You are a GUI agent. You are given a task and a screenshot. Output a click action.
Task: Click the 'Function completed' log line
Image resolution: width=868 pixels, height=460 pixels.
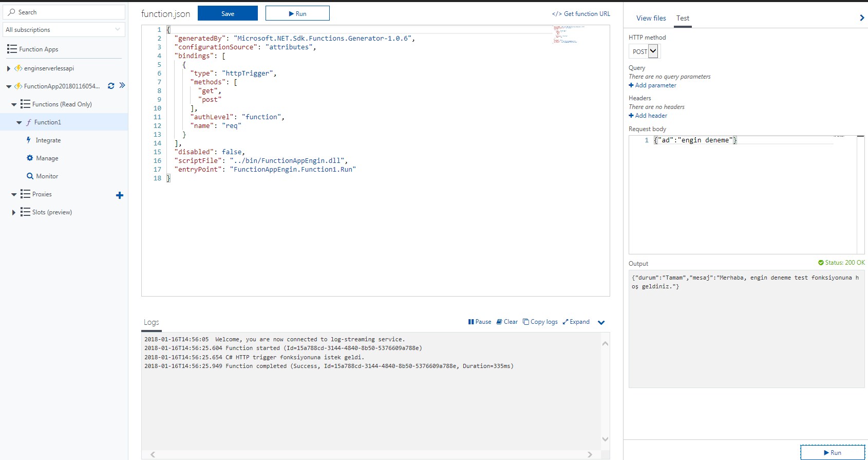[x=329, y=366]
